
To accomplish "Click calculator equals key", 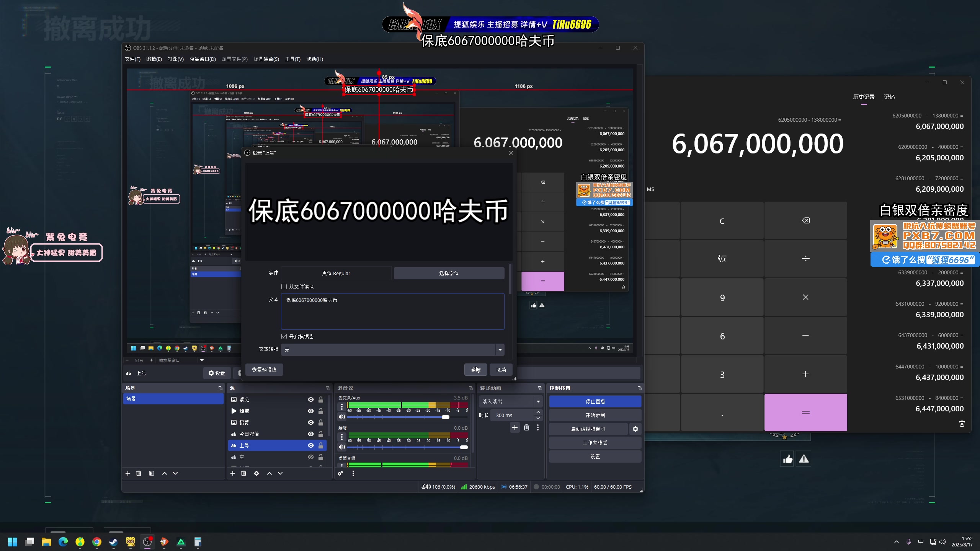I will click(805, 412).
